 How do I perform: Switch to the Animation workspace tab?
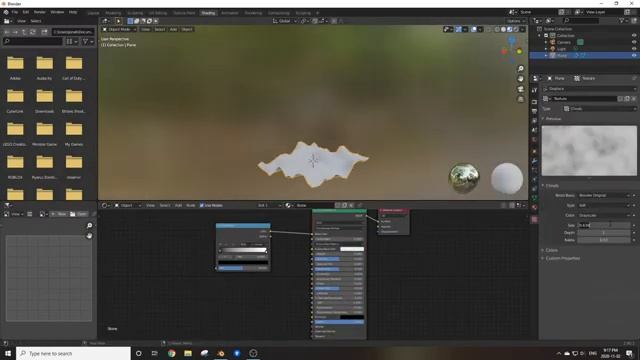click(x=230, y=13)
